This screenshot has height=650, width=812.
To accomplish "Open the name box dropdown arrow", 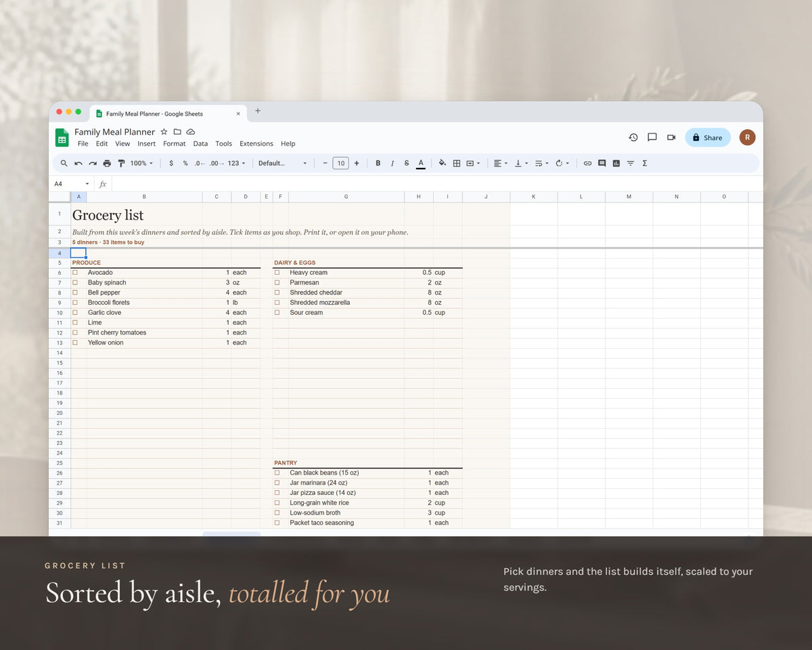I will [x=87, y=184].
